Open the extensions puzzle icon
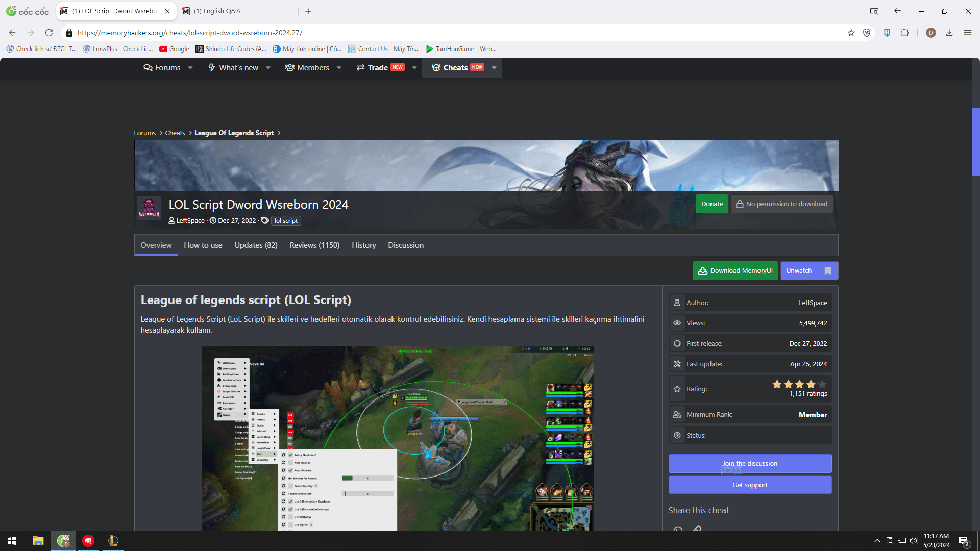This screenshot has width=980, height=551. [x=904, y=33]
